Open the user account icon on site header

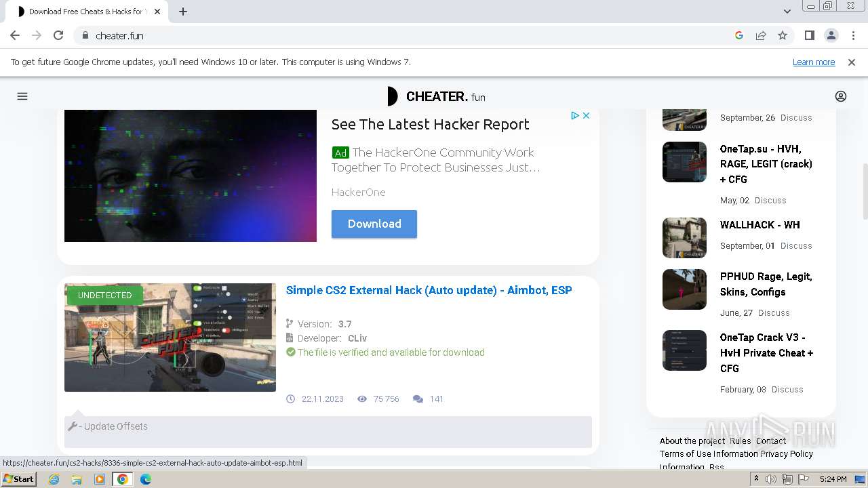pos(841,96)
